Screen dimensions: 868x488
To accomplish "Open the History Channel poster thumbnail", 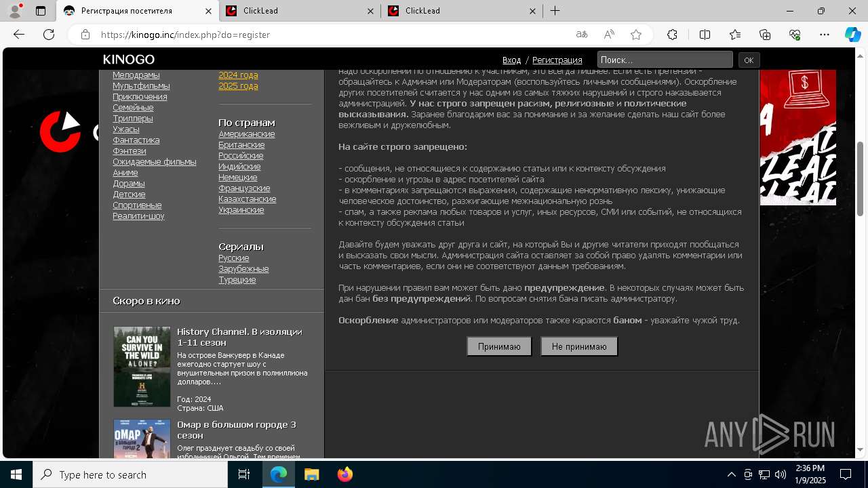I will pyautogui.click(x=142, y=367).
